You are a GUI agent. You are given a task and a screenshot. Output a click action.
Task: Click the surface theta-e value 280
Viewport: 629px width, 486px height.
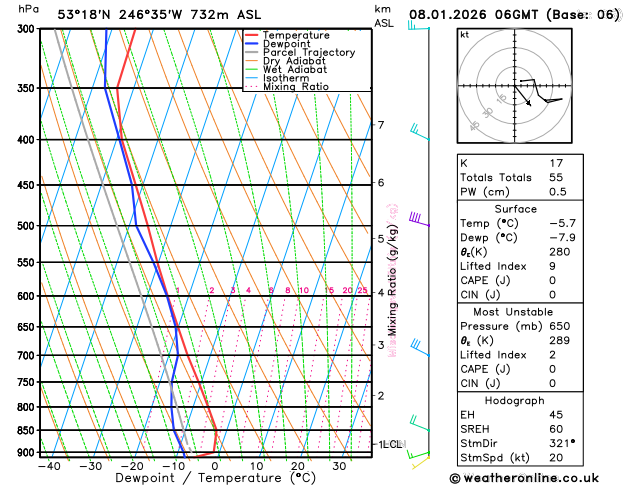tap(560, 252)
